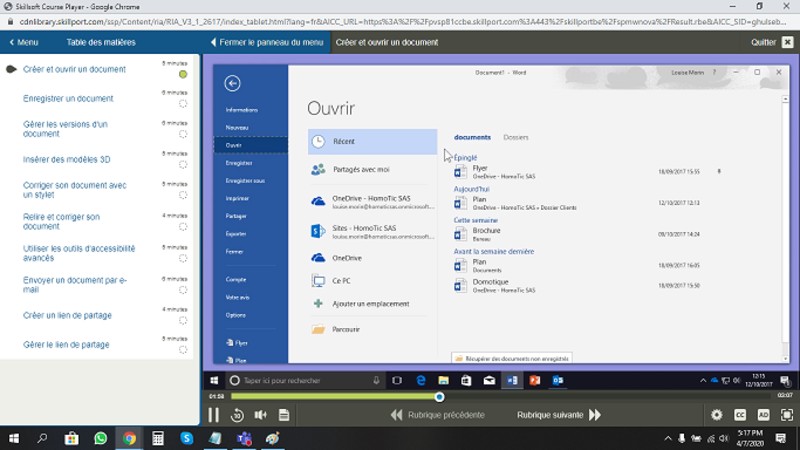Select Partager in Word backstage menu
This screenshot has width=800, height=450.
click(236, 216)
